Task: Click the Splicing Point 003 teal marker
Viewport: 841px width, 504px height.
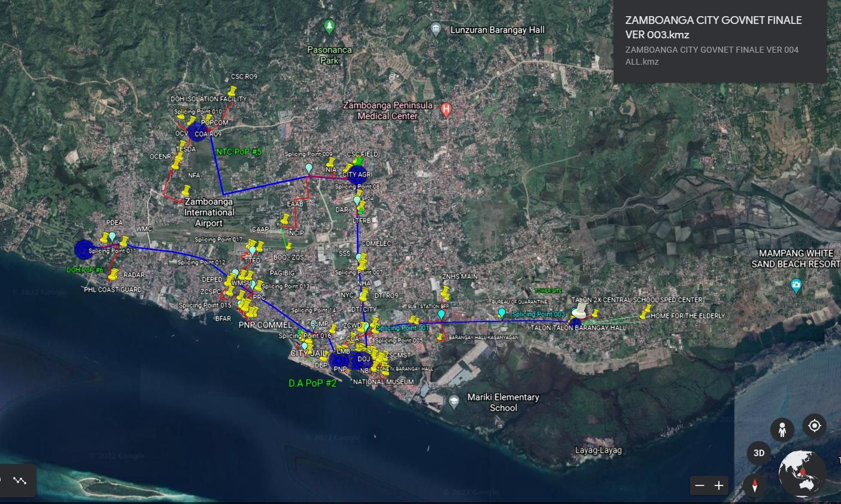Action: click(502, 313)
